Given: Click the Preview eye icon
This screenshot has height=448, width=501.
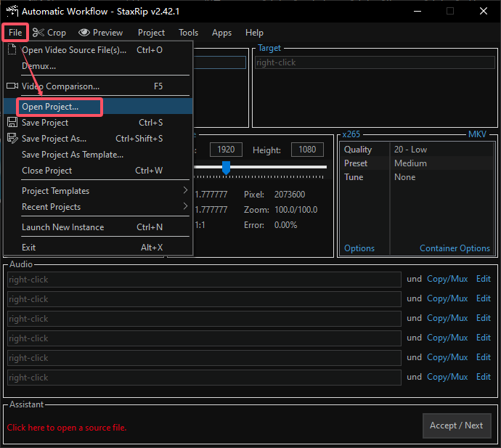Looking at the screenshot, I should (84, 33).
